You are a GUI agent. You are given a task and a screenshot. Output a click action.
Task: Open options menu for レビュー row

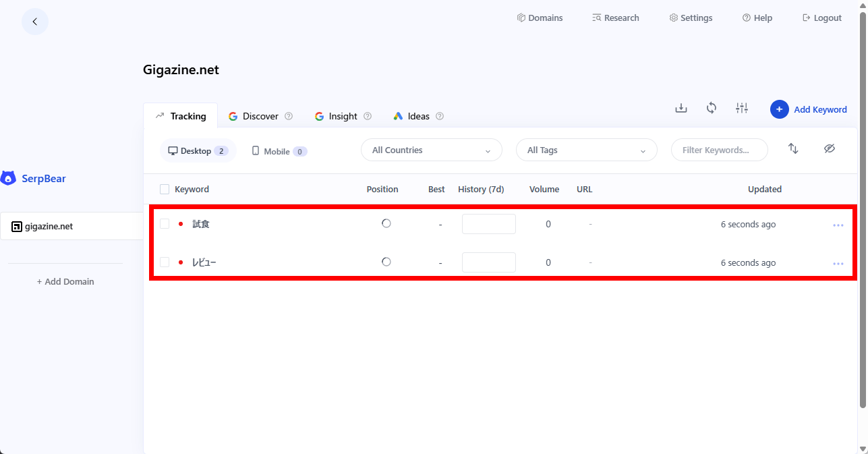point(838,264)
